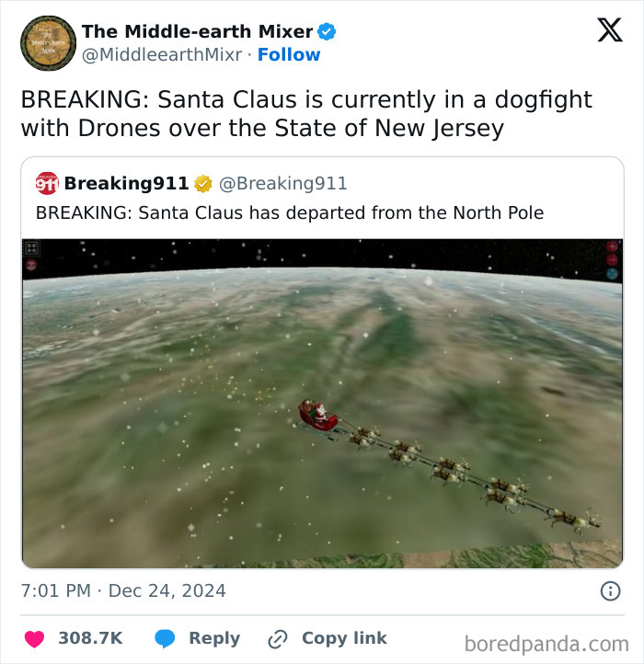644x664 pixels.
Task: Click the grid icon on Santa tracker map
Action: pyautogui.click(x=32, y=247)
